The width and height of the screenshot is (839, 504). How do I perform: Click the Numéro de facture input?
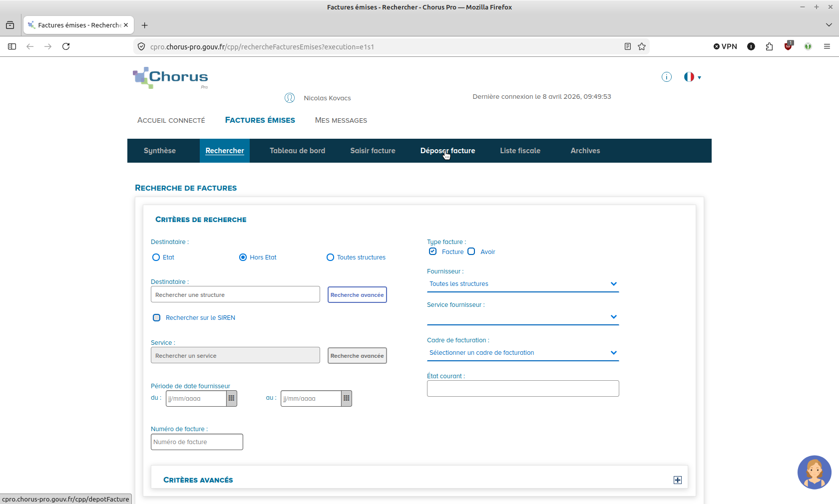coord(197,442)
